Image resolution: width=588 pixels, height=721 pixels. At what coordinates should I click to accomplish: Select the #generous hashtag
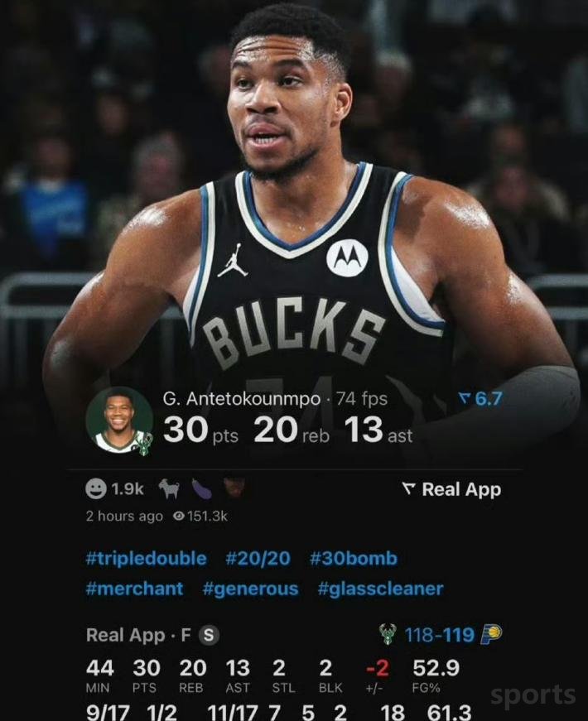250,589
